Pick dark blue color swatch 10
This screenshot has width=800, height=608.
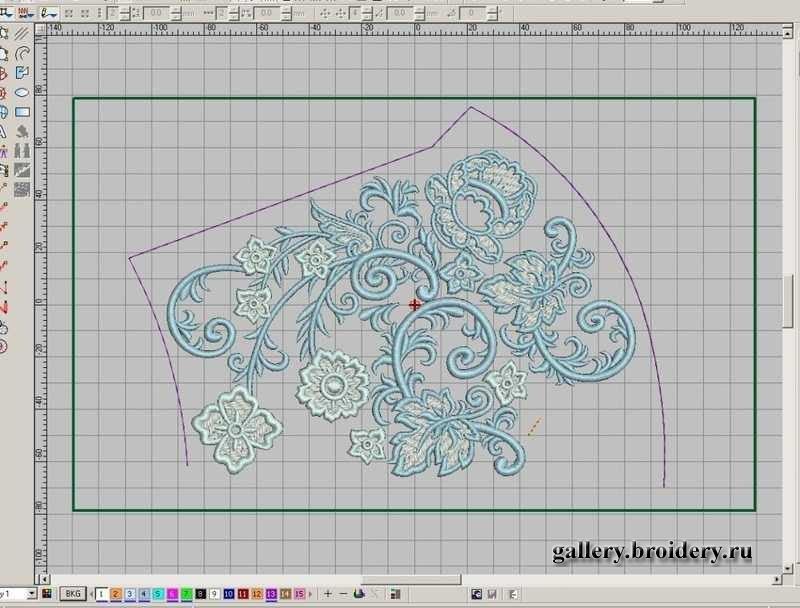coord(229,594)
